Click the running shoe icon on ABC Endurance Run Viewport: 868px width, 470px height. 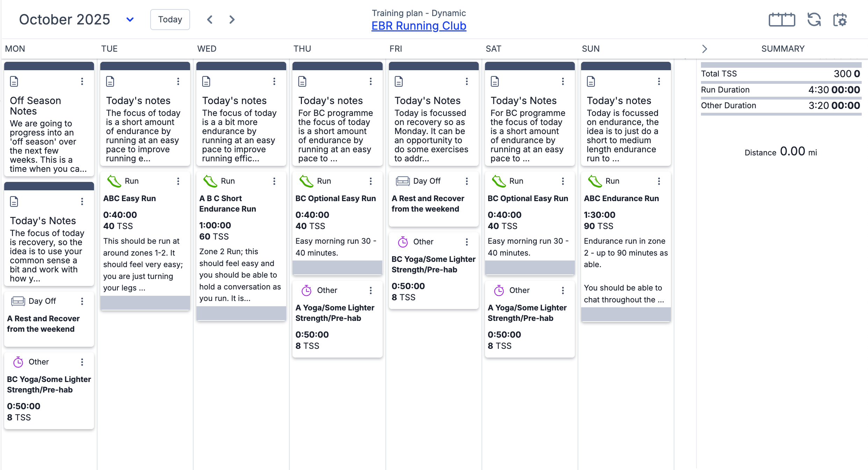coord(595,181)
